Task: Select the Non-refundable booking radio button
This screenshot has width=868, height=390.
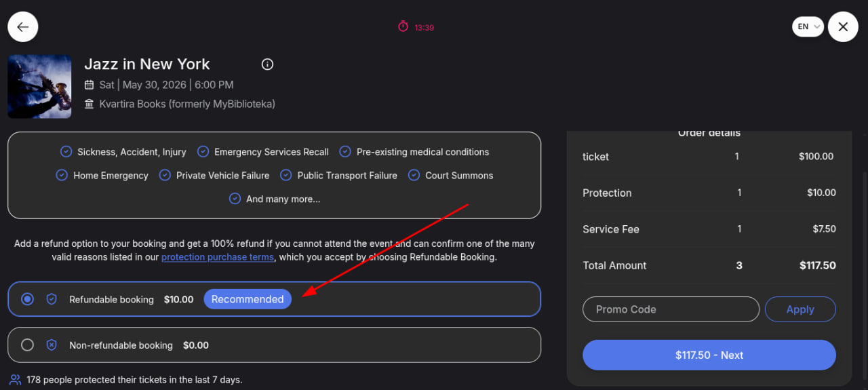Action: 27,345
